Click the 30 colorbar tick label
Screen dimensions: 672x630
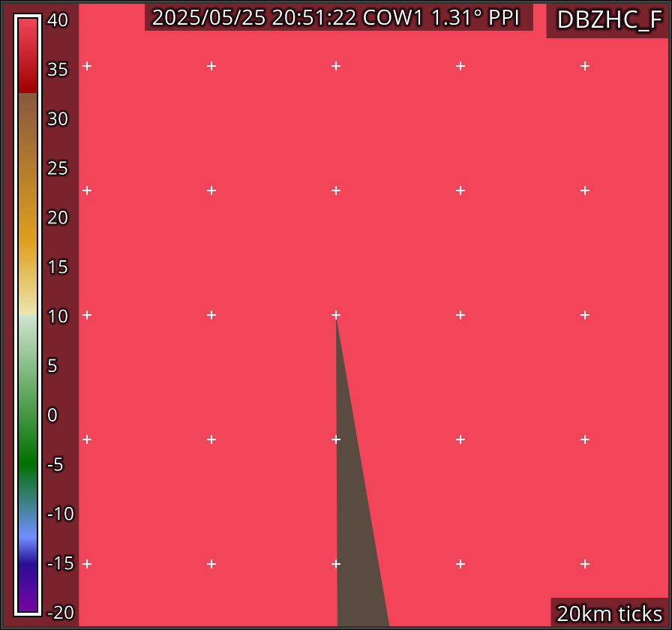[58, 118]
